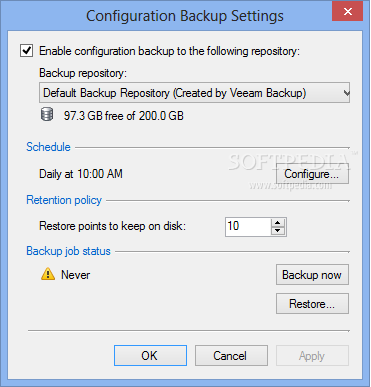Image resolution: width=371 pixels, height=387 pixels.
Task: Uncheck Enable configuration backup checkbox
Action: (26, 51)
